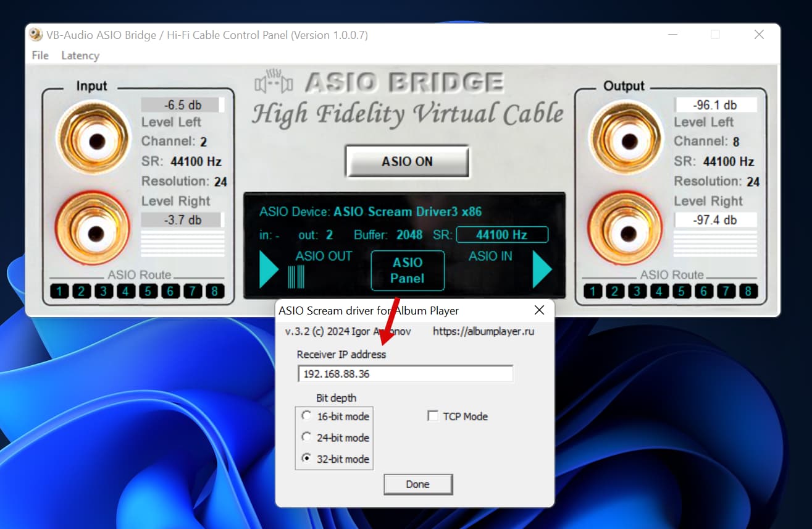Click the Receiver IP address field

405,374
